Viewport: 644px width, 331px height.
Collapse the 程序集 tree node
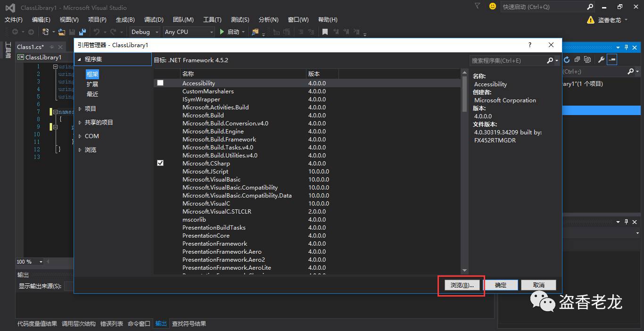click(x=79, y=59)
